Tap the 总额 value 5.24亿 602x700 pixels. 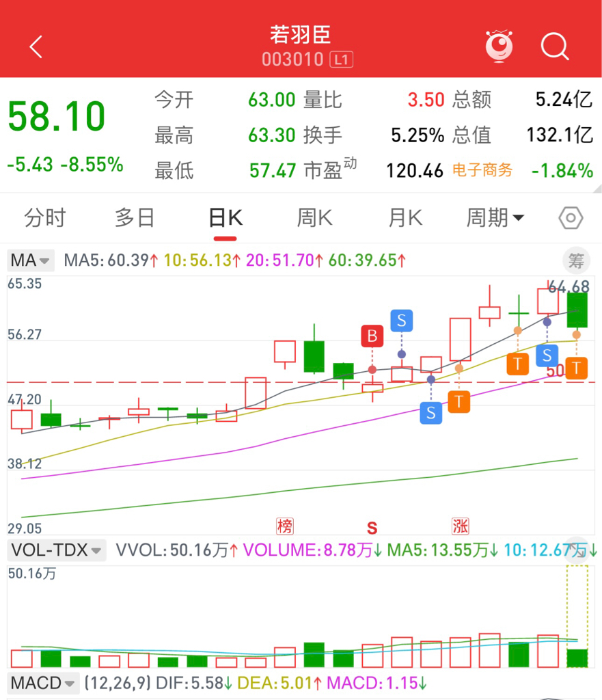coord(564,100)
